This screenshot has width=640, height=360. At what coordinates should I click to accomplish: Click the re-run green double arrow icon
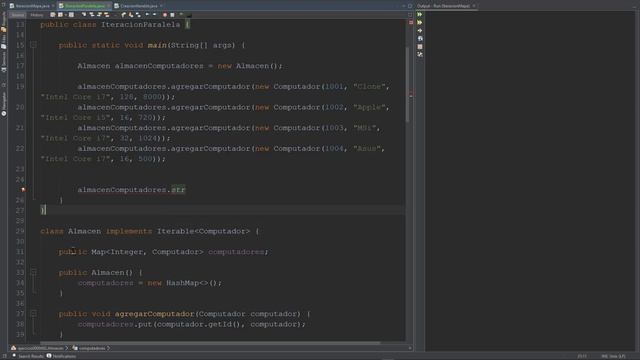pyautogui.click(x=420, y=14)
